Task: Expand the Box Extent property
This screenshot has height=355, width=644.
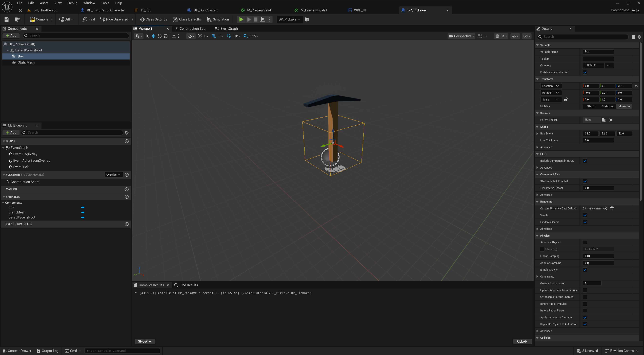Action: pyautogui.click(x=537, y=134)
